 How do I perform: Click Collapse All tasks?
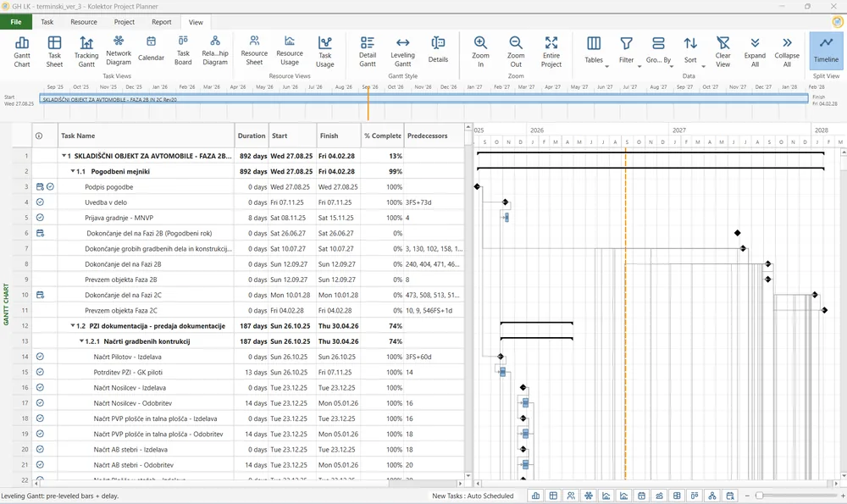(787, 52)
